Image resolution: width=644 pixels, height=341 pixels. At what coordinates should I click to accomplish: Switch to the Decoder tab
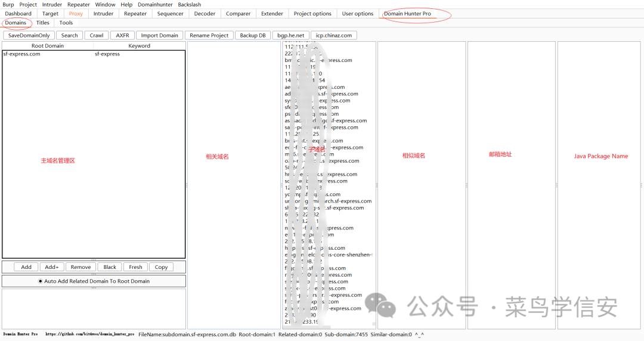coord(205,14)
